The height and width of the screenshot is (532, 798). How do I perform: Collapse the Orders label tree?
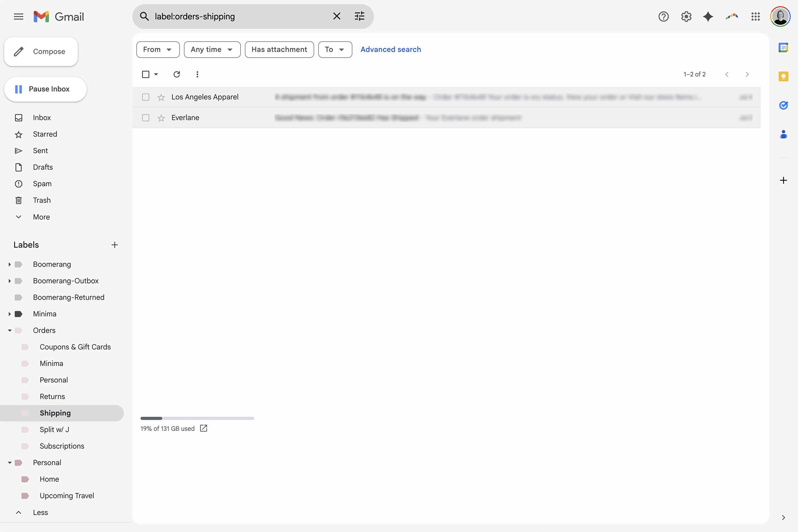pos(10,330)
